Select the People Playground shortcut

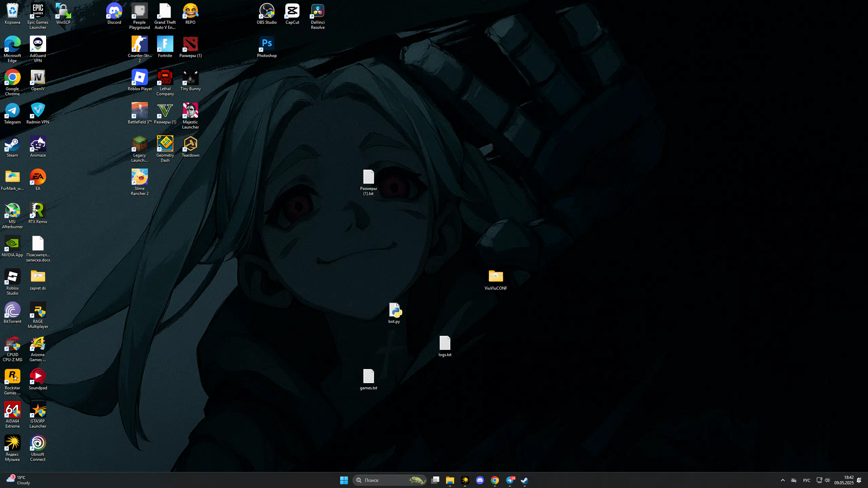(x=139, y=16)
